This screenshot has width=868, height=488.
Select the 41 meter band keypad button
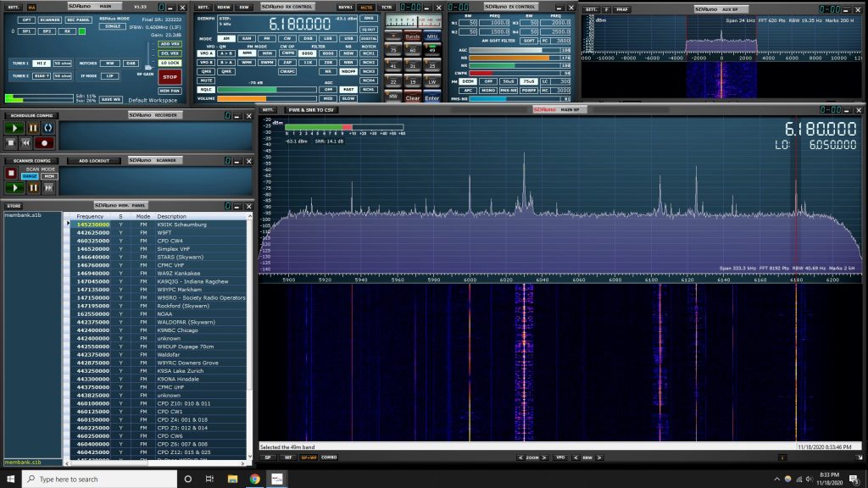[393, 64]
